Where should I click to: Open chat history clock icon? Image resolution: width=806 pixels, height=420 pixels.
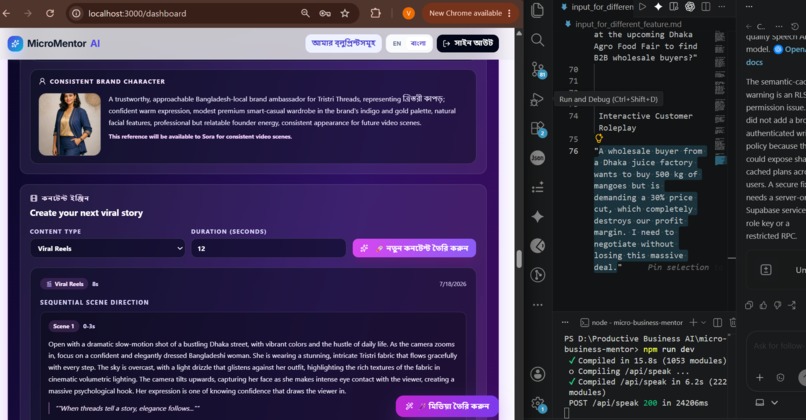pos(795,26)
